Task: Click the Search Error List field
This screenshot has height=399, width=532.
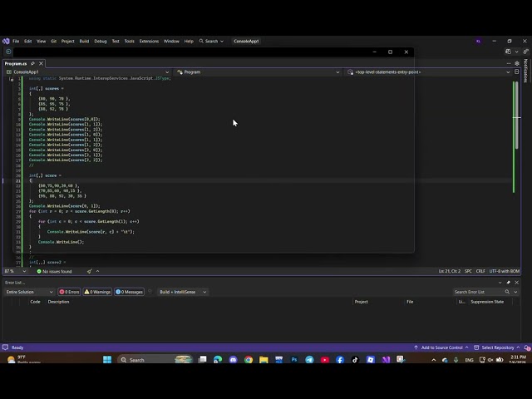Action: click(x=478, y=292)
